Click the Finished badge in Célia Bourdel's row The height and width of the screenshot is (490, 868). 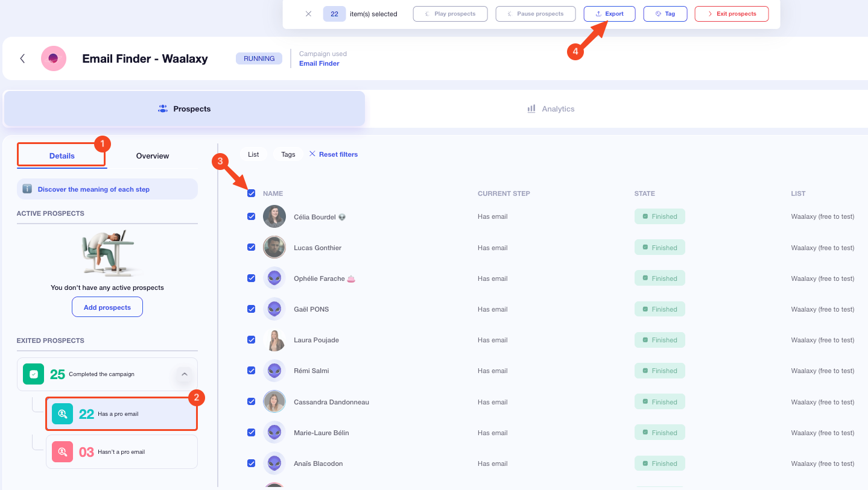(x=660, y=216)
